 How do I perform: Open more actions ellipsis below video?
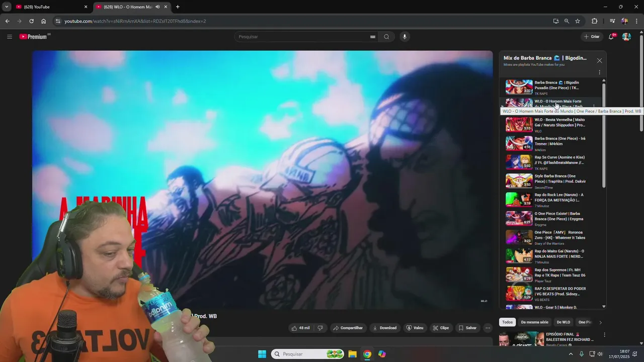488,328
